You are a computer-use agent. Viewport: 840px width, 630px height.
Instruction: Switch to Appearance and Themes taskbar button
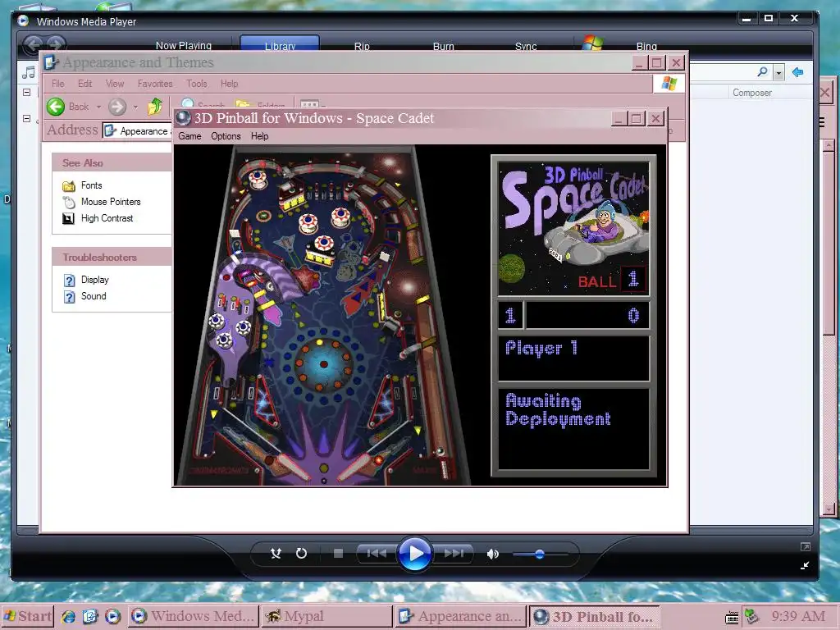460,616
